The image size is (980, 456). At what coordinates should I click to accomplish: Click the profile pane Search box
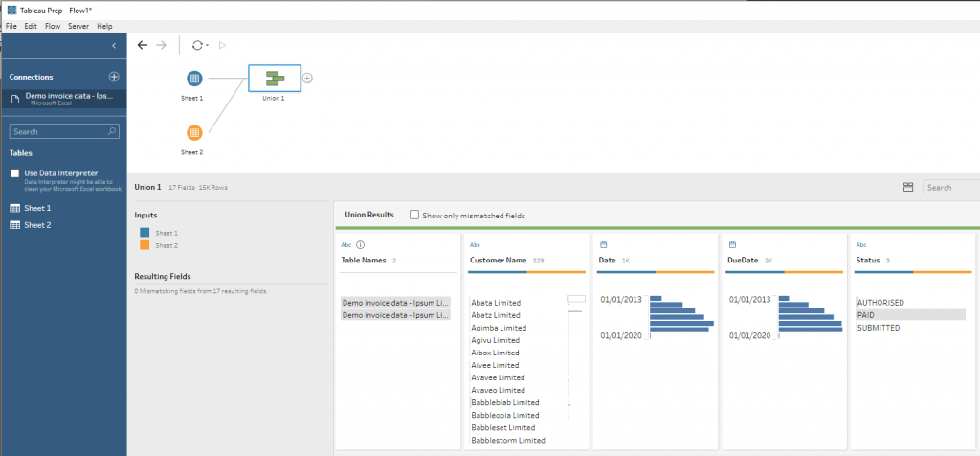[x=950, y=187]
